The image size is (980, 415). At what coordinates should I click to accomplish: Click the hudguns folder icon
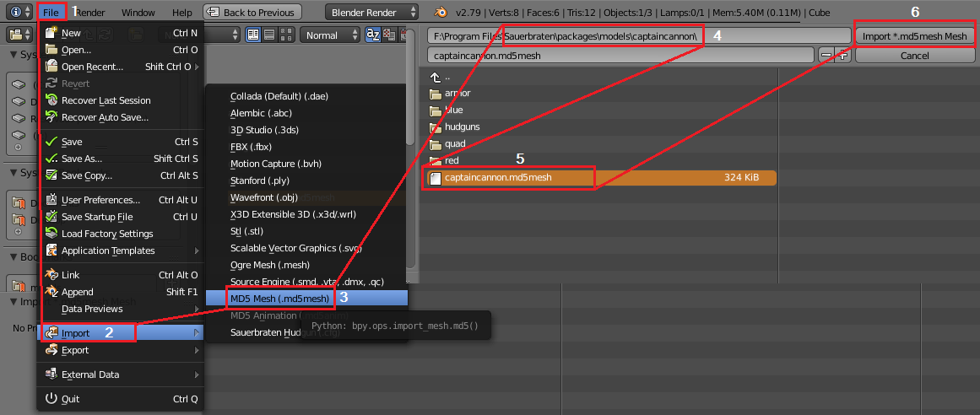(x=436, y=127)
